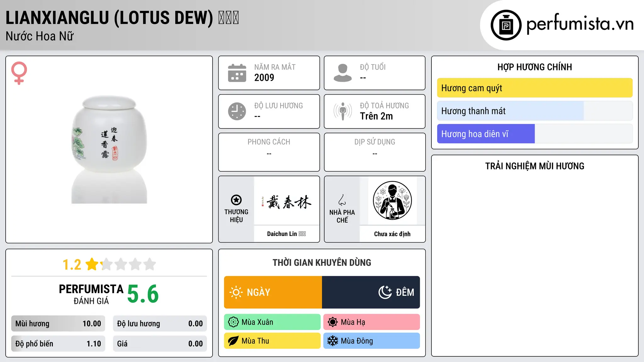Image resolution: width=644 pixels, height=362 pixels.
Task: Click the calendar icon beside launch year
Action: click(237, 73)
